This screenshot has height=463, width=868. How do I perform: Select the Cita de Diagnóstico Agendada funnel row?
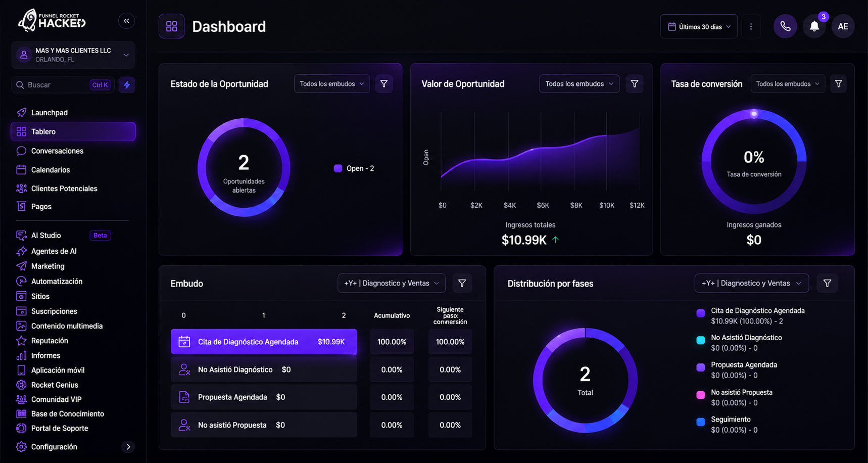(264, 342)
